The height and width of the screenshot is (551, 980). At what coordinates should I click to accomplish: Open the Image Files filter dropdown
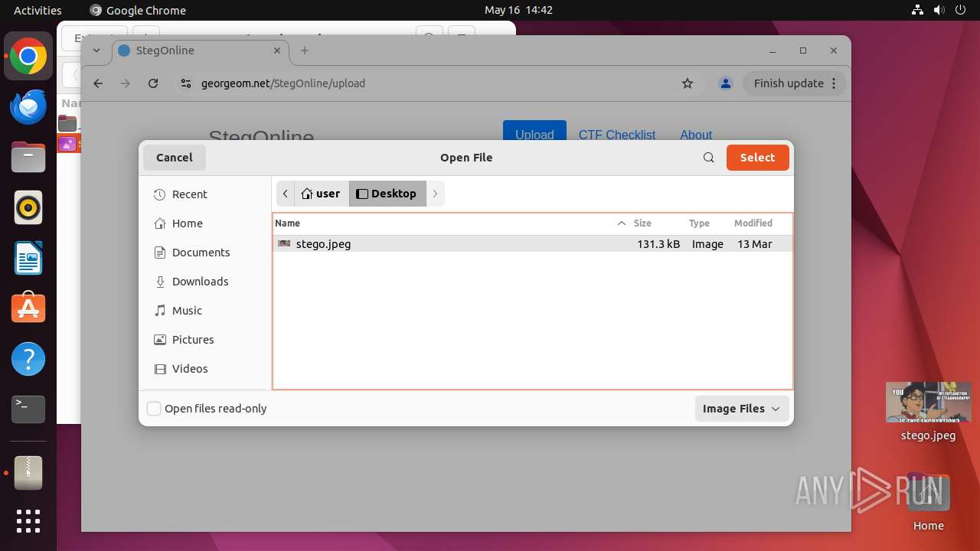point(741,409)
